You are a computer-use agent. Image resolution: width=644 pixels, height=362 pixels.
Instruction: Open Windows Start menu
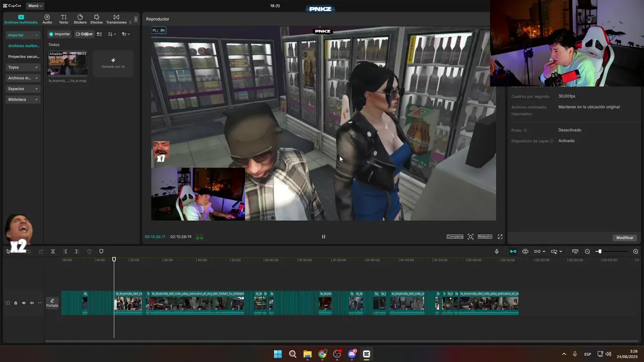pyautogui.click(x=278, y=354)
